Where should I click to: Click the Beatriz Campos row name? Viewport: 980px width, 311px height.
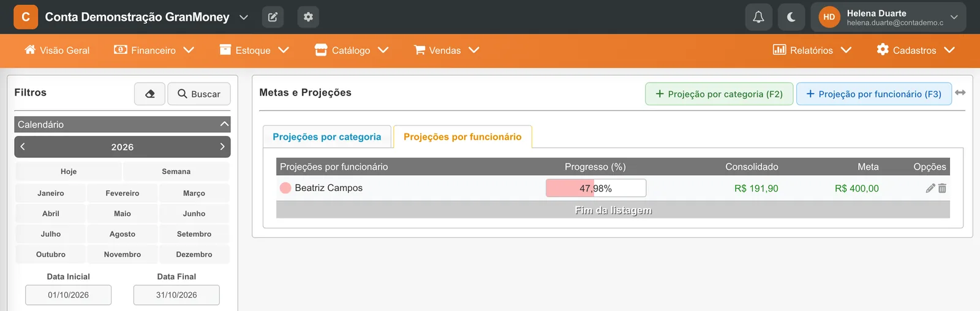pyautogui.click(x=329, y=188)
